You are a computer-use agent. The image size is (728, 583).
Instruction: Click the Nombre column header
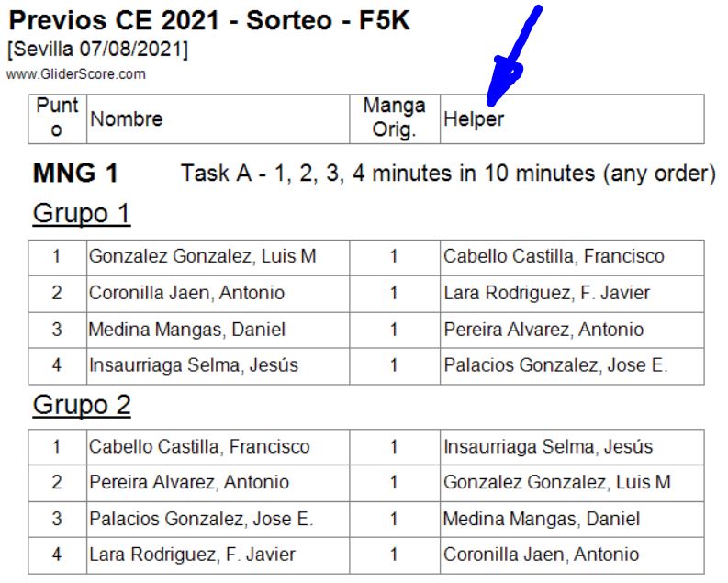(x=126, y=119)
